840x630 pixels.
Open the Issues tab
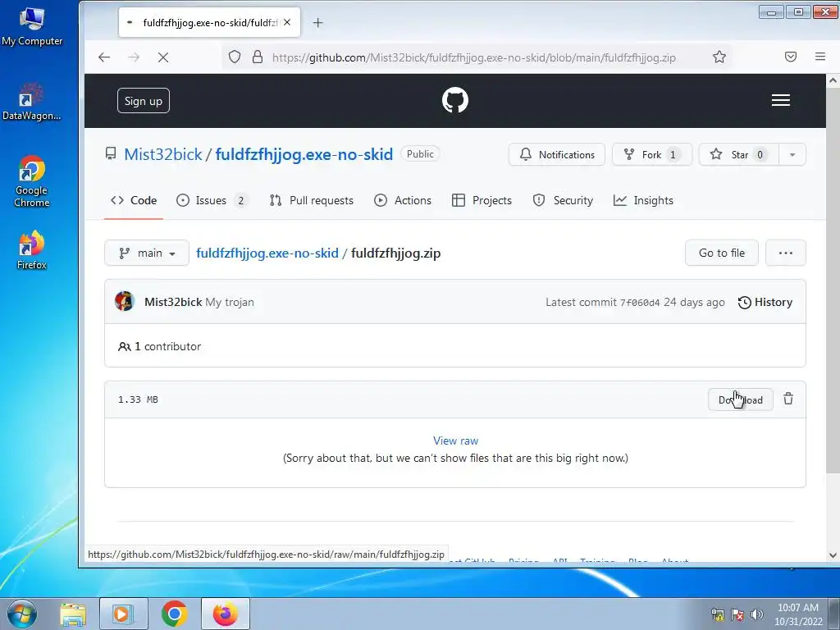[x=212, y=200]
